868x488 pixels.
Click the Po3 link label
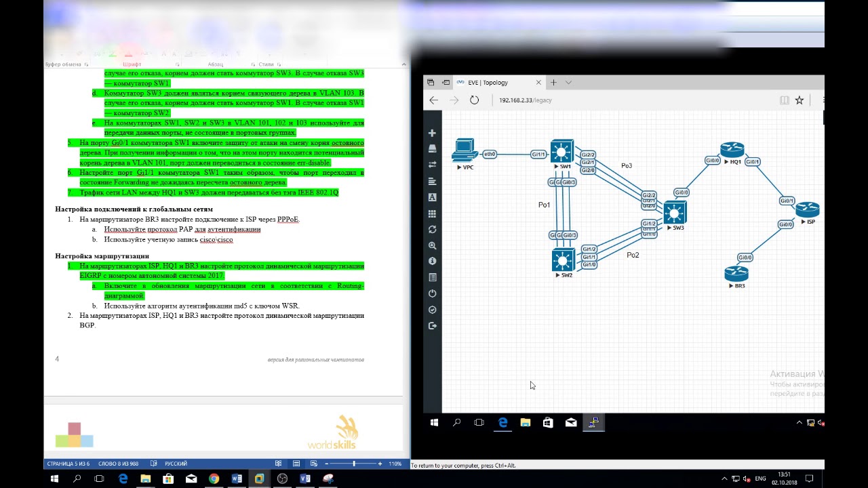(627, 166)
